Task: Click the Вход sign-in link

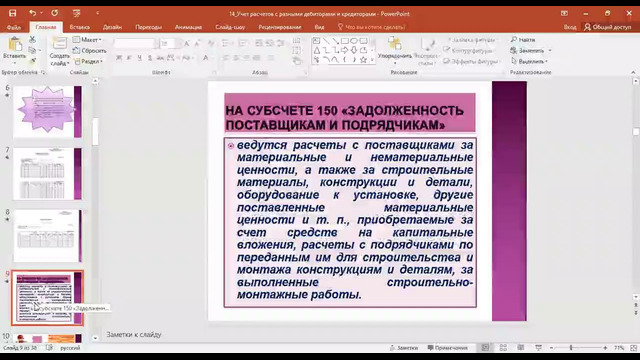Action: [x=570, y=27]
